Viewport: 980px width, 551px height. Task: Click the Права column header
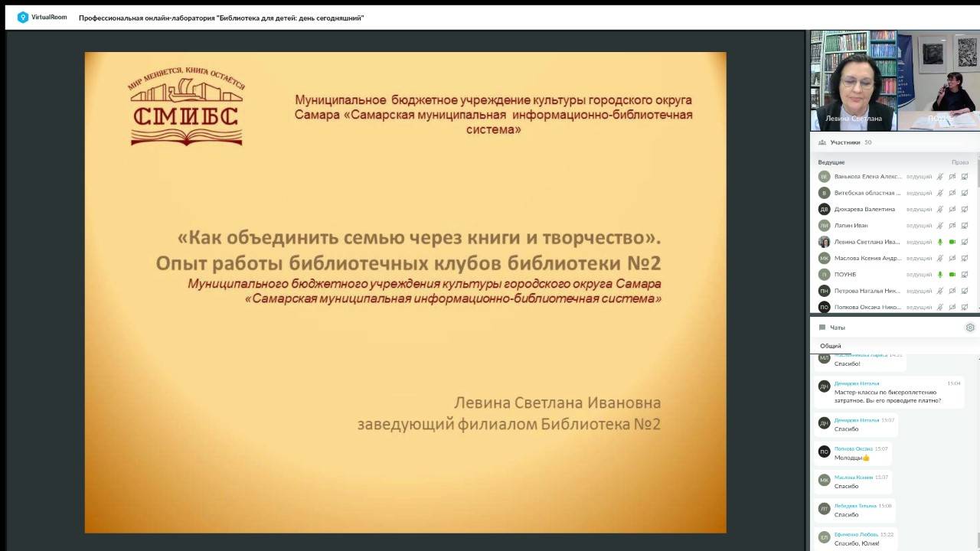click(960, 162)
